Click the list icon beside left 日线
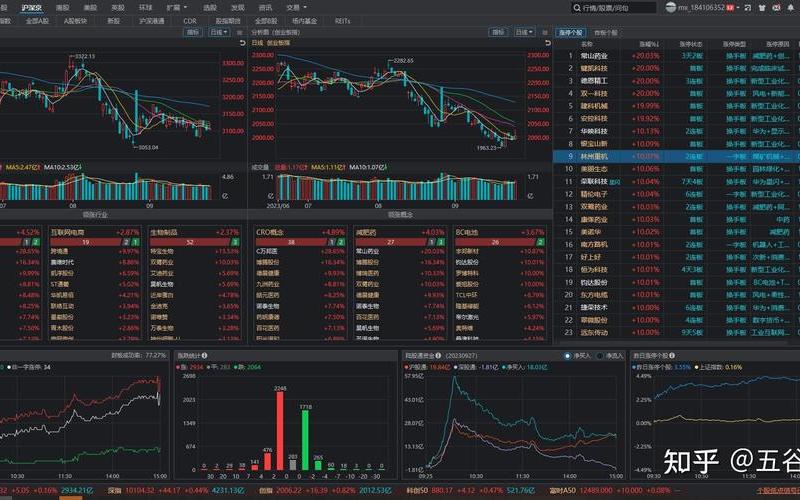The image size is (800, 500). (239, 32)
